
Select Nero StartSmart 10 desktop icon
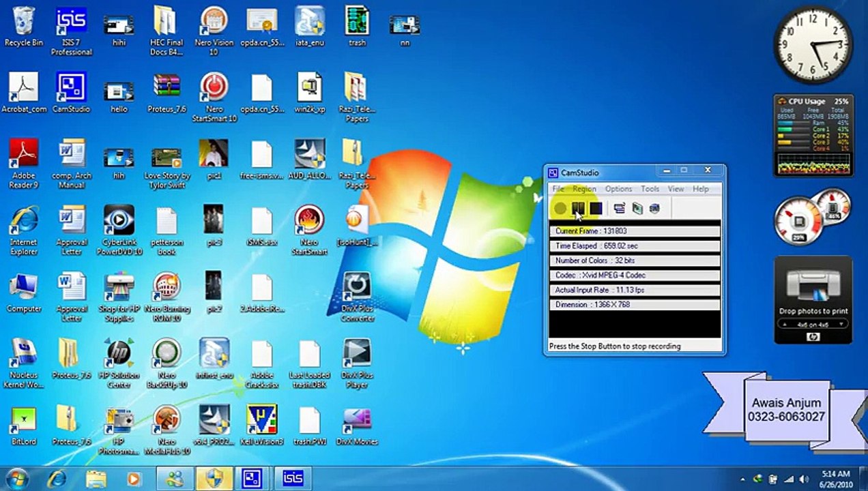pos(214,98)
